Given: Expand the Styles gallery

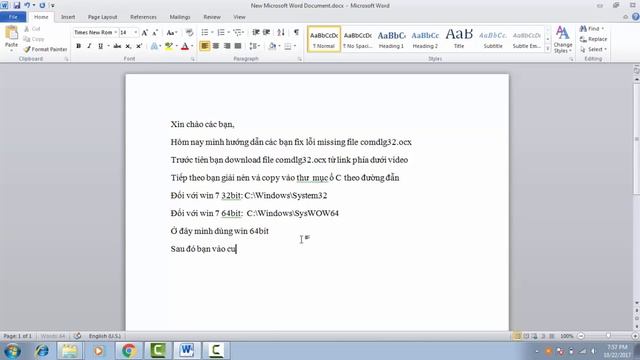Looking at the screenshot, I should click(x=548, y=49).
